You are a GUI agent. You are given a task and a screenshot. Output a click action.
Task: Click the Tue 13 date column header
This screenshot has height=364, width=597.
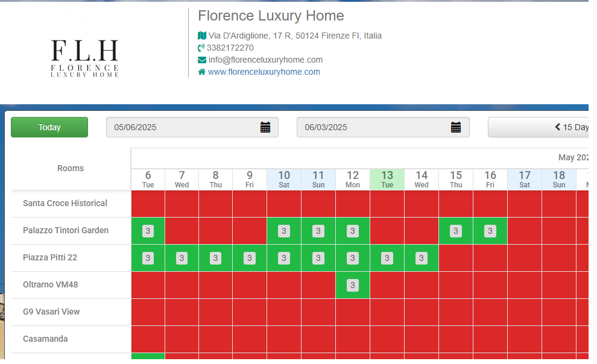[x=387, y=180]
